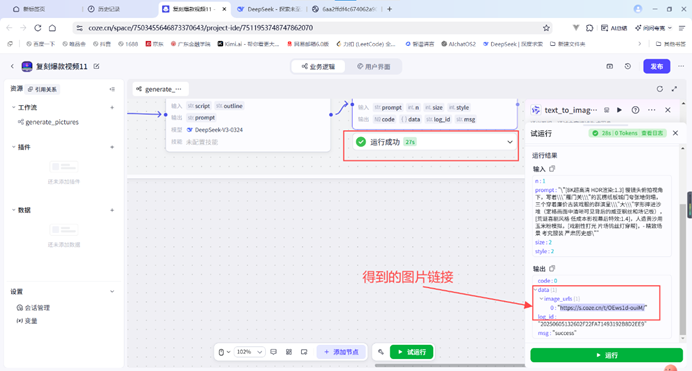This screenshot has height=371, width=692.
Task: Copy the 输入 input content
Action: pyautogui.click(x=552, y=169)
